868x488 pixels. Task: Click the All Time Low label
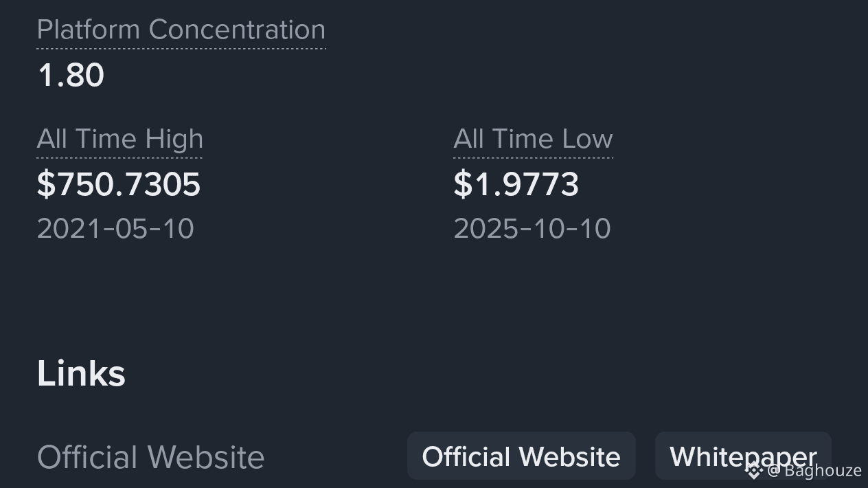pyautogui.click(x=533, y=139)
